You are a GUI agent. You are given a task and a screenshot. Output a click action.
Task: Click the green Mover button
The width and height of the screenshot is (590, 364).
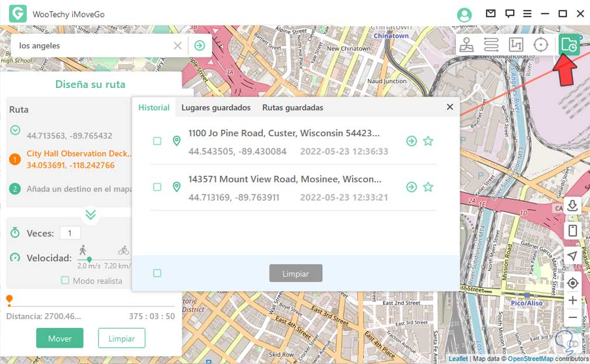[x=60, y=338]
